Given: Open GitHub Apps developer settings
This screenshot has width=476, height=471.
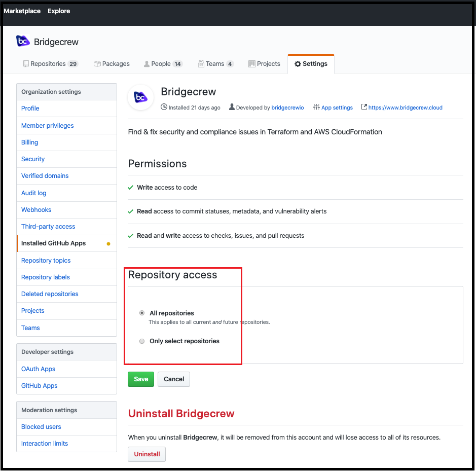Looking at the screenshot, I should (x=67, y=386).
